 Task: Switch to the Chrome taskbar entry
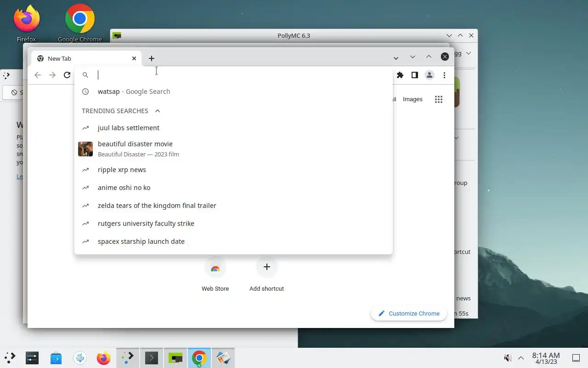(199, 358)
